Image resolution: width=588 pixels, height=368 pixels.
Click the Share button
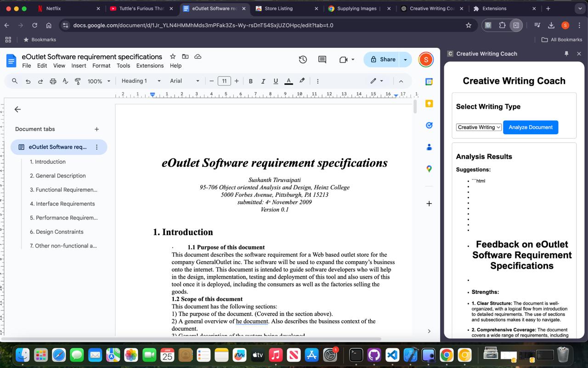382,59
